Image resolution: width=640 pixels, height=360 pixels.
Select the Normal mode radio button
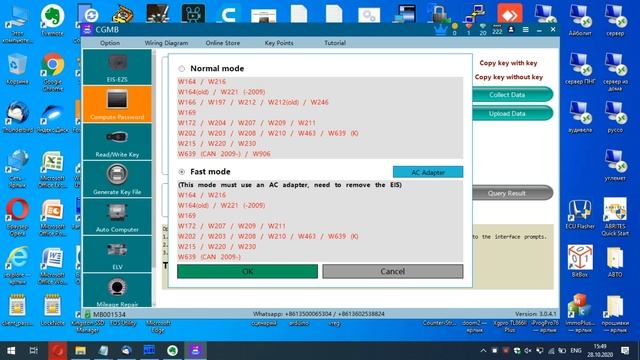[x=182, y=69]
